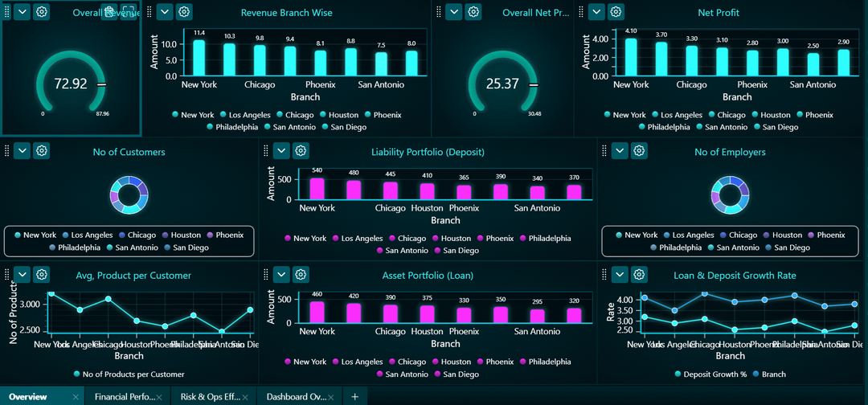Image resolution: width=868 pixels, height=405 pixels.
Task: Expand dropdown arrow of Loan & Deposit Growth Rate
Action: (x=620, y=275)
